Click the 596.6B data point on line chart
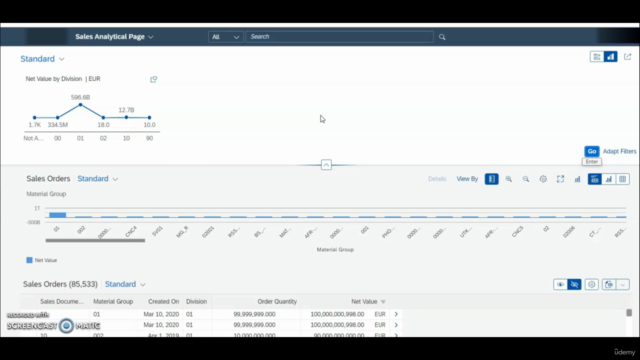The image size is (640, 360). coord(80,105)
